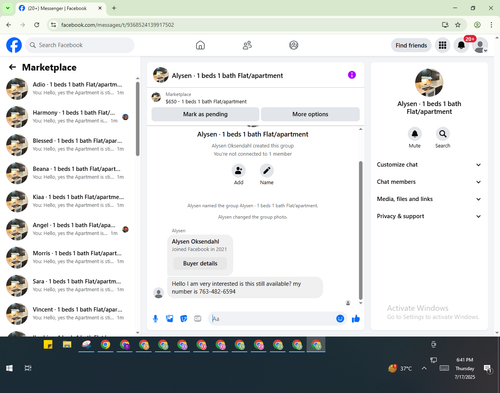Expand Chat members section
Viewport: 500px width, 393px height.
coord(429,182)
